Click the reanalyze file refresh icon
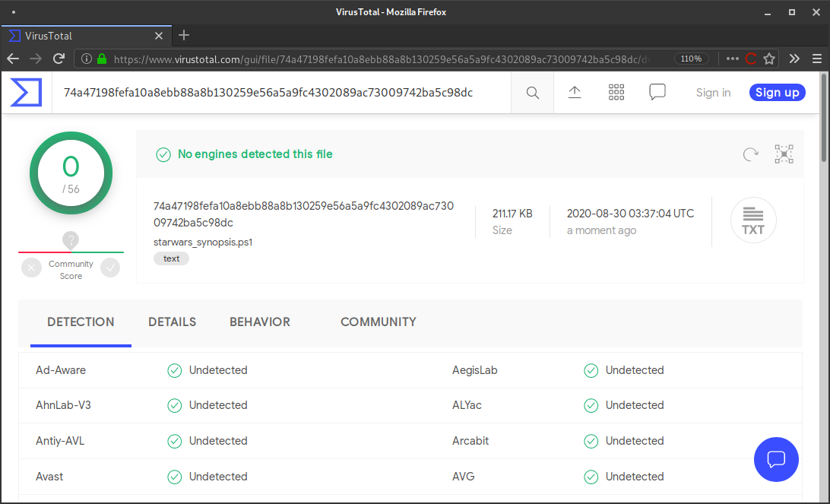The image size is (830, 504). click(x=750, y=154)
